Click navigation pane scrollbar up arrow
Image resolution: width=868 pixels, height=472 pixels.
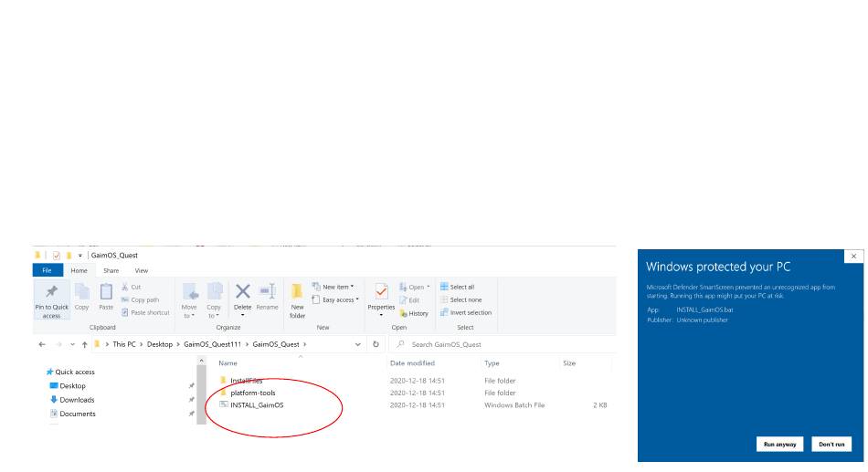202,361
